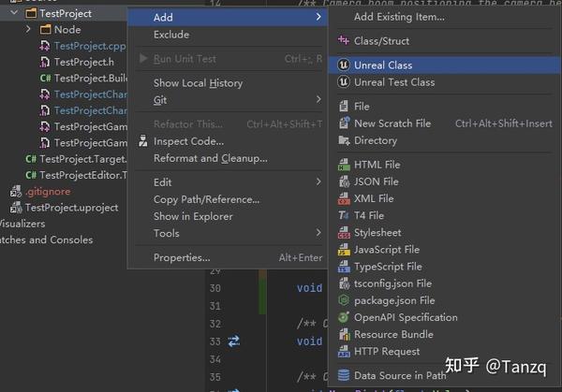Click the Inspect Code icon
The image size is (562, 392).
coord(143,141)
